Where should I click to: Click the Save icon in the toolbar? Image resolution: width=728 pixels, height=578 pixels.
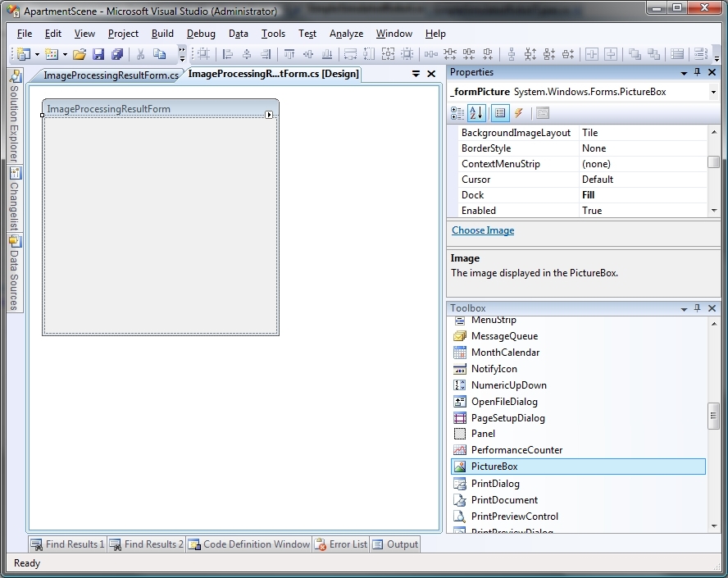[98, 54]
